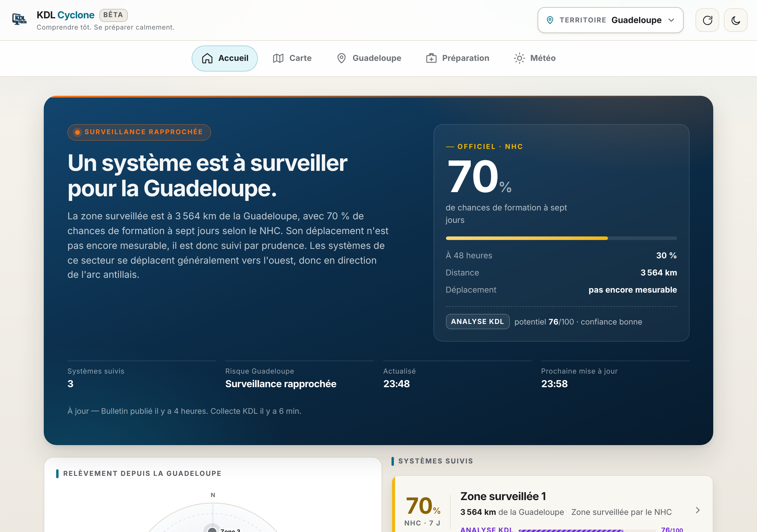The width and height of the screenshot is (757, 532).
Task: Click "Comprendre tôt. Se préparer calmement." tagline
Action: pos(106,27)
